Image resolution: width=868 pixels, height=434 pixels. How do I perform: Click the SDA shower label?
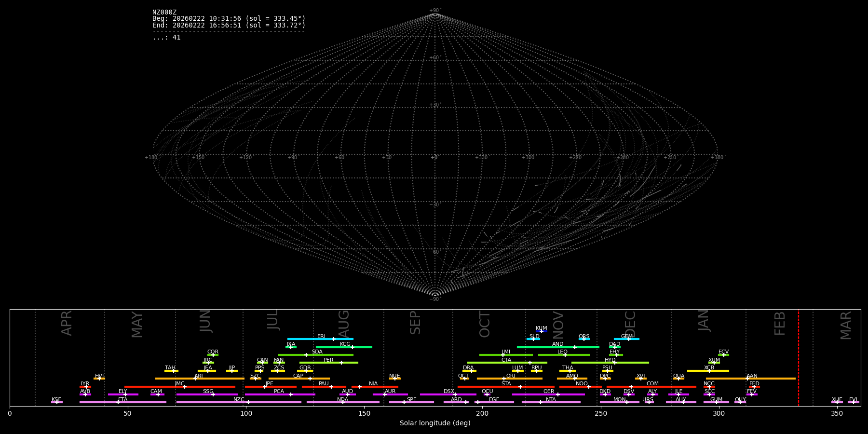317,352
